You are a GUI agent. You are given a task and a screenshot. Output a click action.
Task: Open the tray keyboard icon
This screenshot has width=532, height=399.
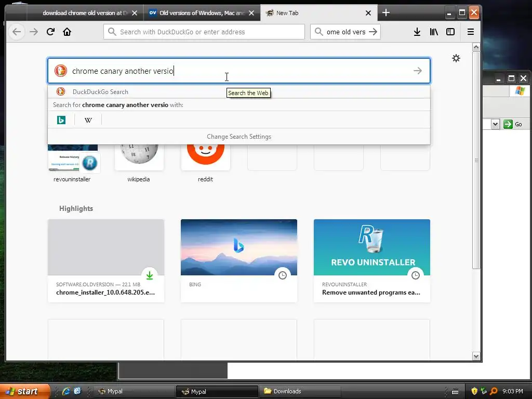pos(455,392)
